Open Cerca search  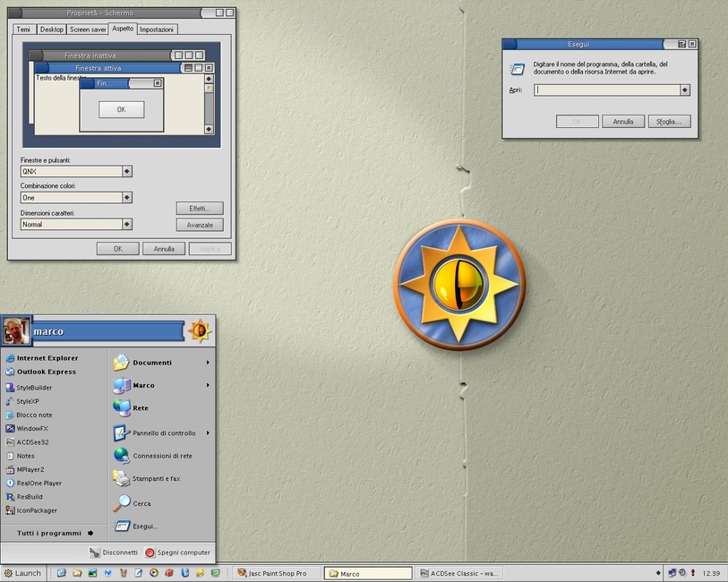[132, 503]
